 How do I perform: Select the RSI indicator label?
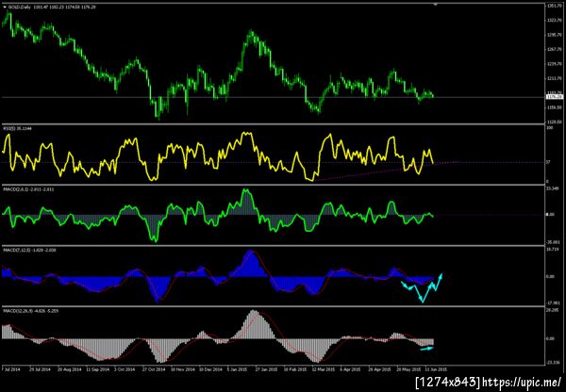[x=17, y=128]
